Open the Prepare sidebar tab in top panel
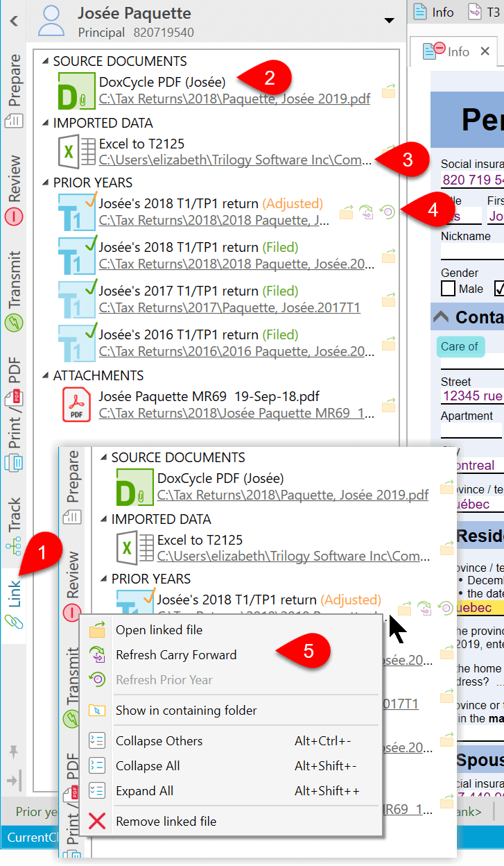The width and height of the screenshot is (504, 866). [x=14, y=92]
